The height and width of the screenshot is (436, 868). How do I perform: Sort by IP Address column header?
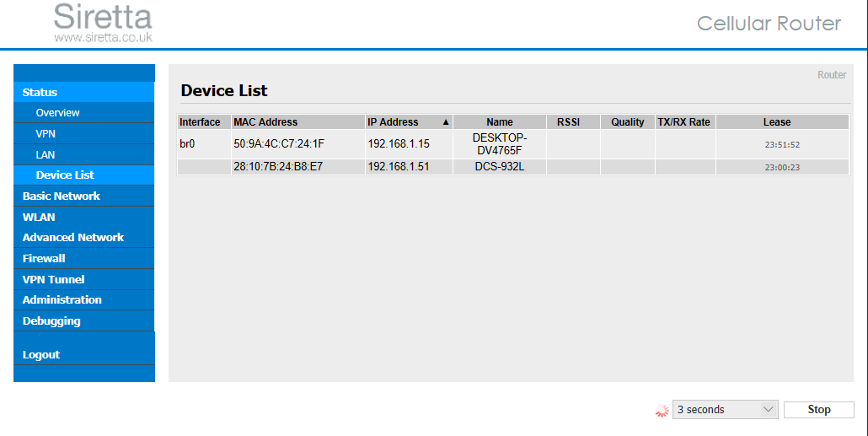(409, 122)
